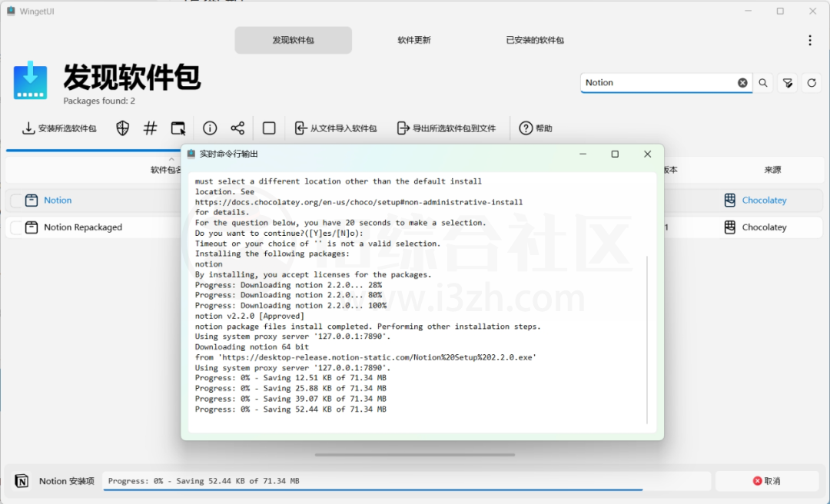Maximize the WingetUI main window
The width and height of the screenshot is (830, 504).
coord(780,11)
